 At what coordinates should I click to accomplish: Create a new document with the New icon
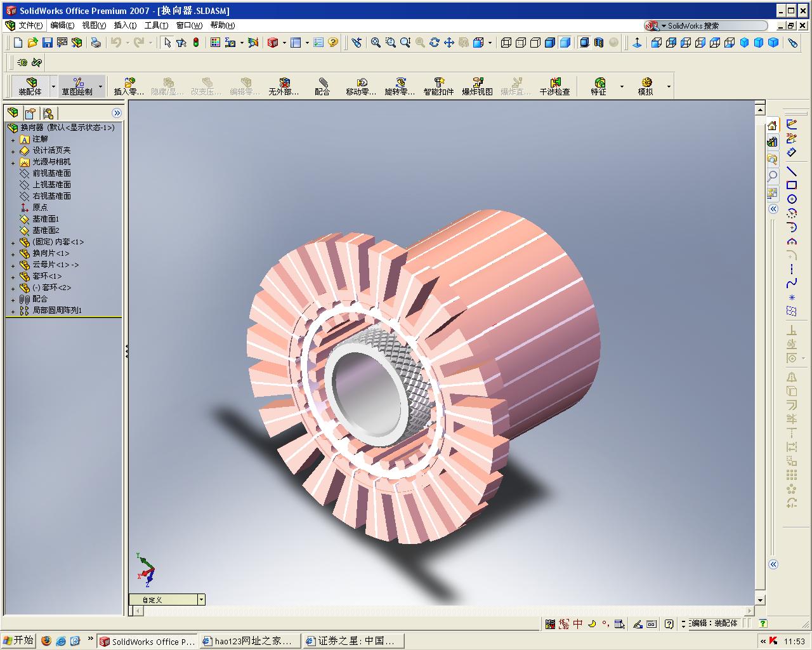coord(18,43)
